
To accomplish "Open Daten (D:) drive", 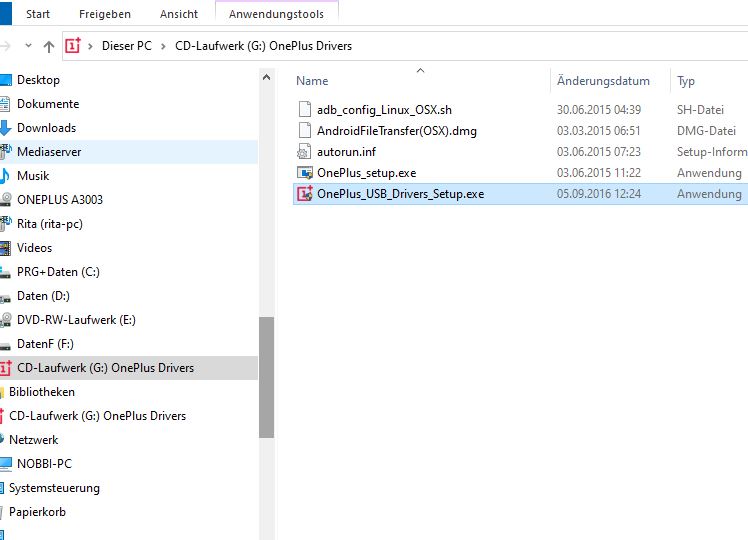I will point(43,296).
